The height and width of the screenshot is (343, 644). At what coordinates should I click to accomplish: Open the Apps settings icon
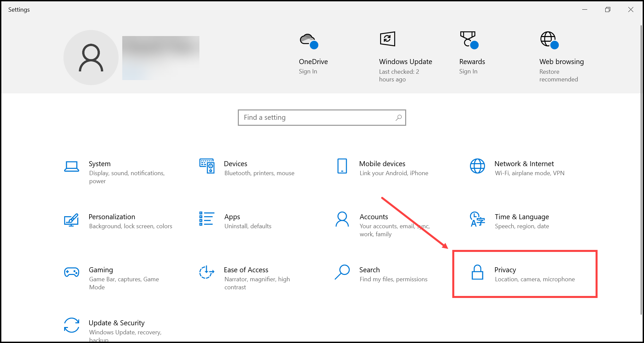click(x=206, y=219)
